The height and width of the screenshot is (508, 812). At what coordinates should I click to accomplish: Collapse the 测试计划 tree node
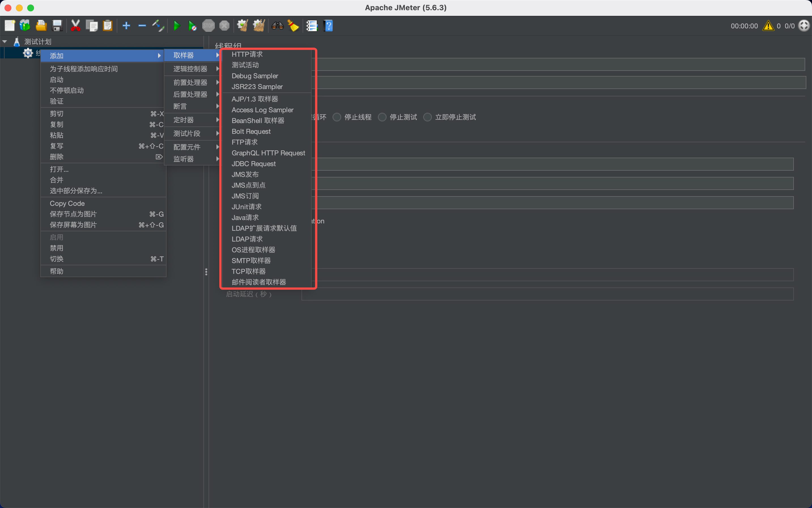coord(5,42)
